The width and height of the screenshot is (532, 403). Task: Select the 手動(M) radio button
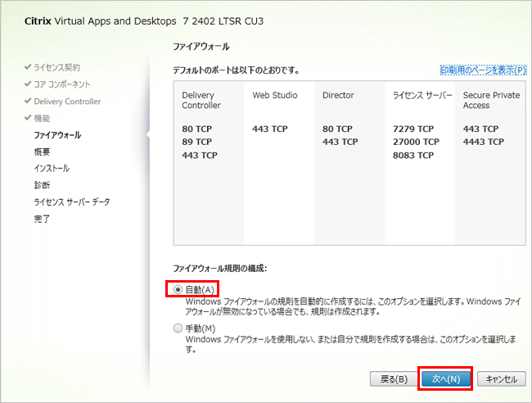[178, 328]
